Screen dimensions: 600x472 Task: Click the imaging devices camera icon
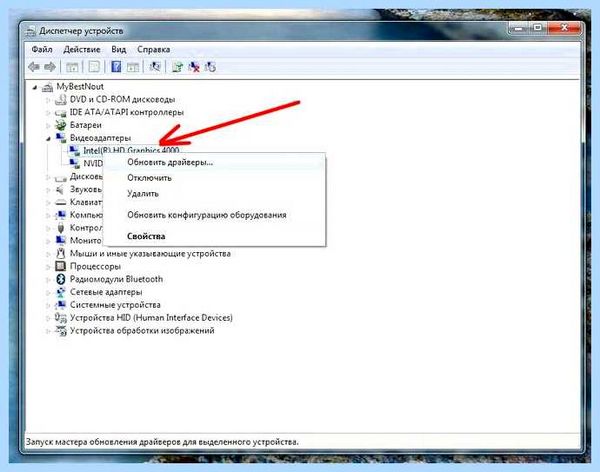[x=60, y=330]
